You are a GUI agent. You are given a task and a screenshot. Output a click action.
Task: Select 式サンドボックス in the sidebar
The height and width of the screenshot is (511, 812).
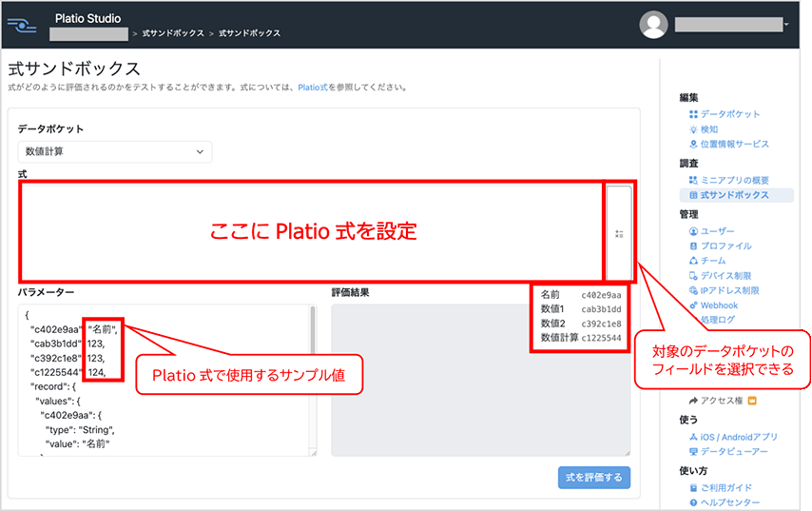(736, 195)
